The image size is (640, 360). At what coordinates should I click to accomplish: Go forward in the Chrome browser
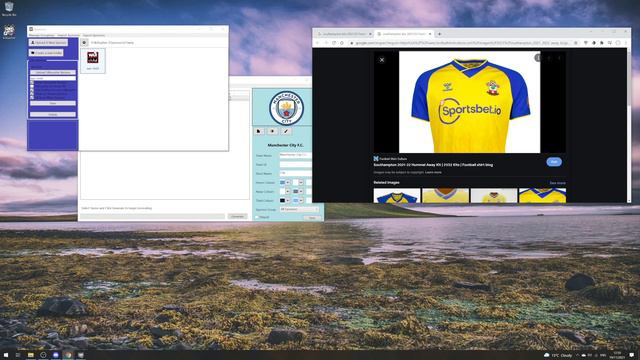[x=326, y=43]
